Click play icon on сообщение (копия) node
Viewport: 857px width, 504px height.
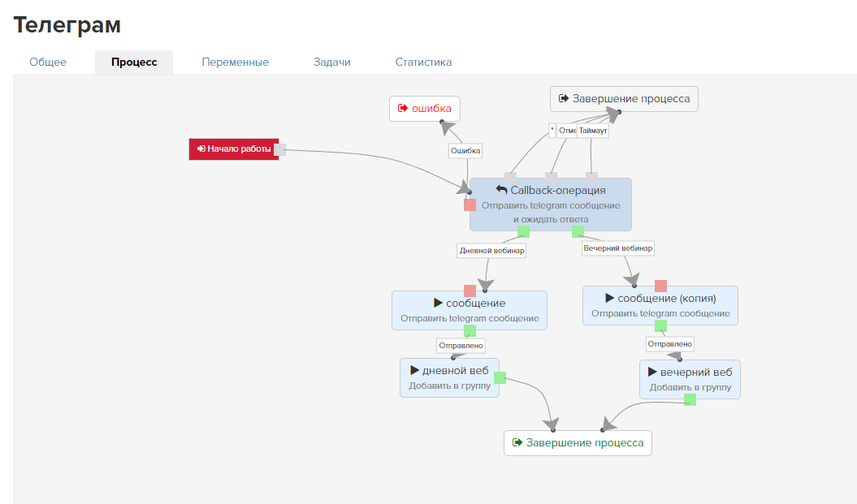tap(609, 298)
